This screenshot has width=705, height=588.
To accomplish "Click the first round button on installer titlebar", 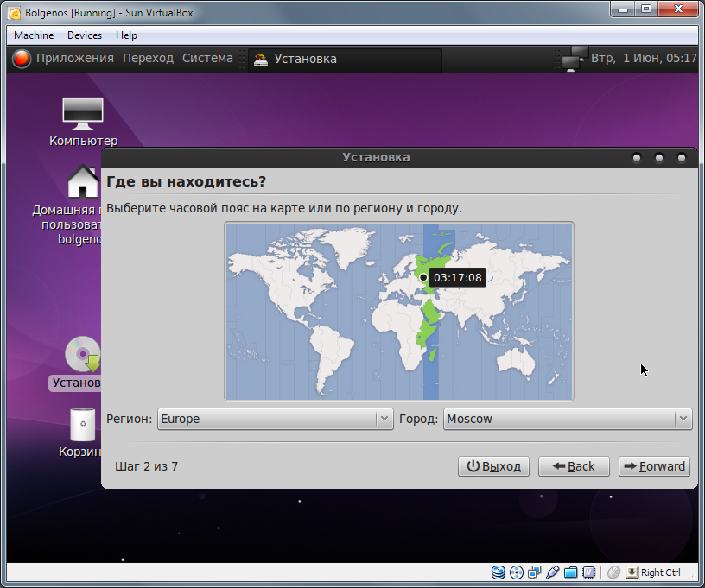I will pos(637,158).
